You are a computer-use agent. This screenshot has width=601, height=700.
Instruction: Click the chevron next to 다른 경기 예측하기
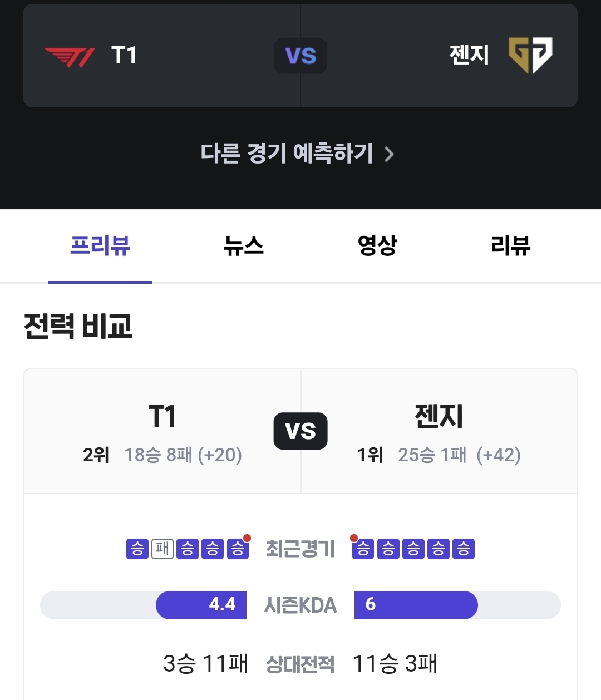click(x=390, y=154)
